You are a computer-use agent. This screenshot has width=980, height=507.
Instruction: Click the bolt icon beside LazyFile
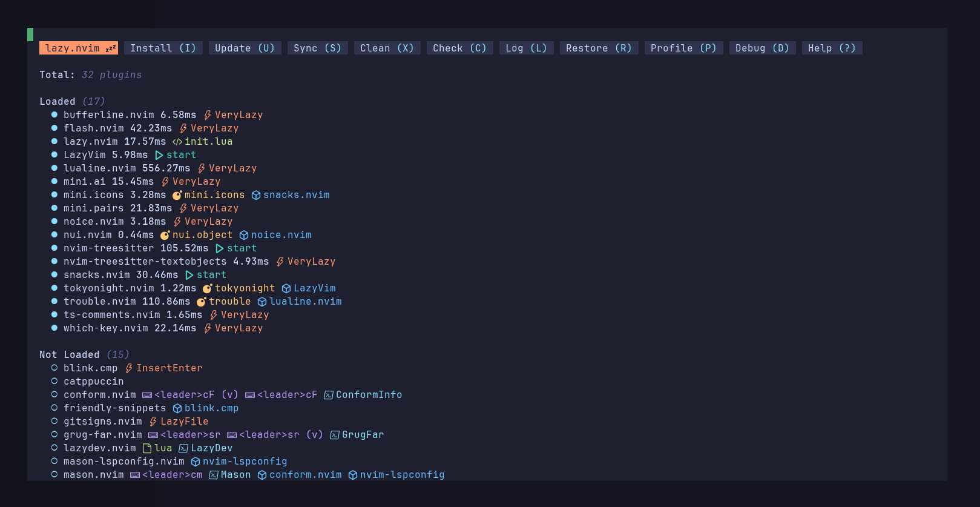pos(153,422)
